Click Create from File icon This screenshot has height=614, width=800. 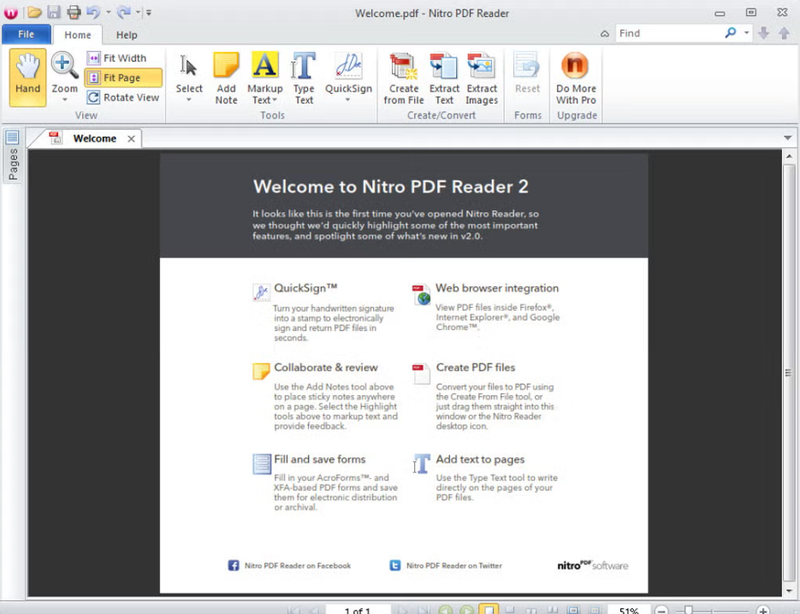coord(404,66)
